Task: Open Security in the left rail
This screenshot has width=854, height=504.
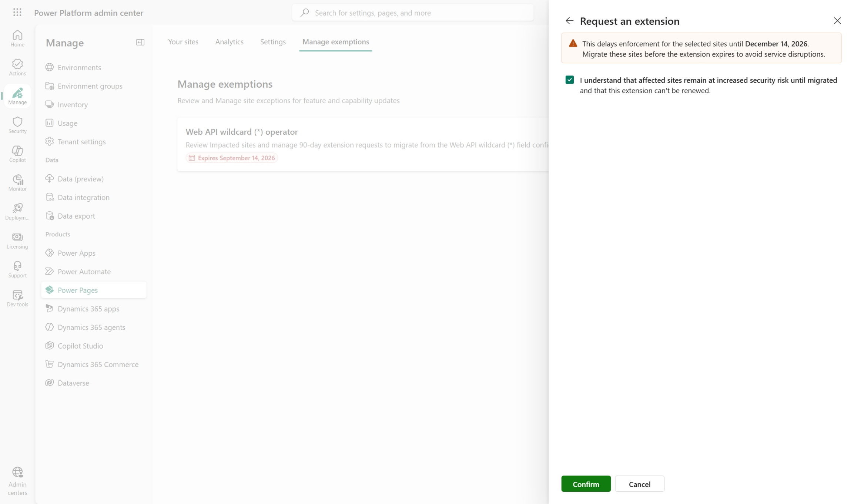Action: [17, 125]
